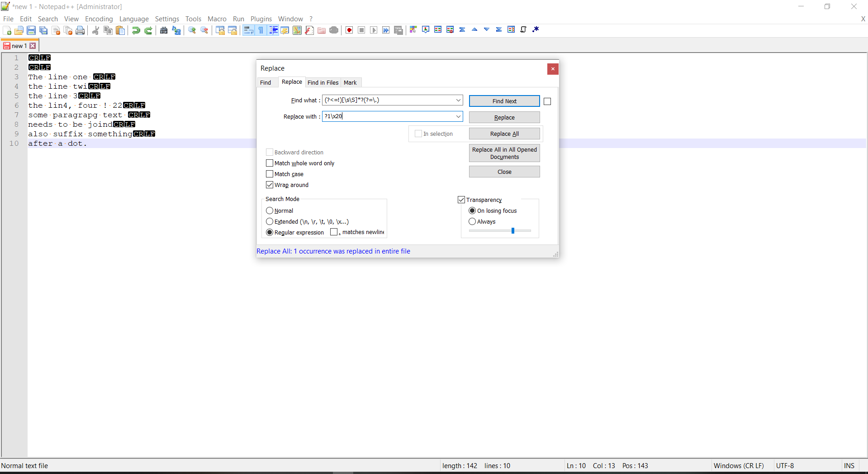Click the INS indicator in status bar
This screenshot has height=474, width=868.
(x=849, y=465)
